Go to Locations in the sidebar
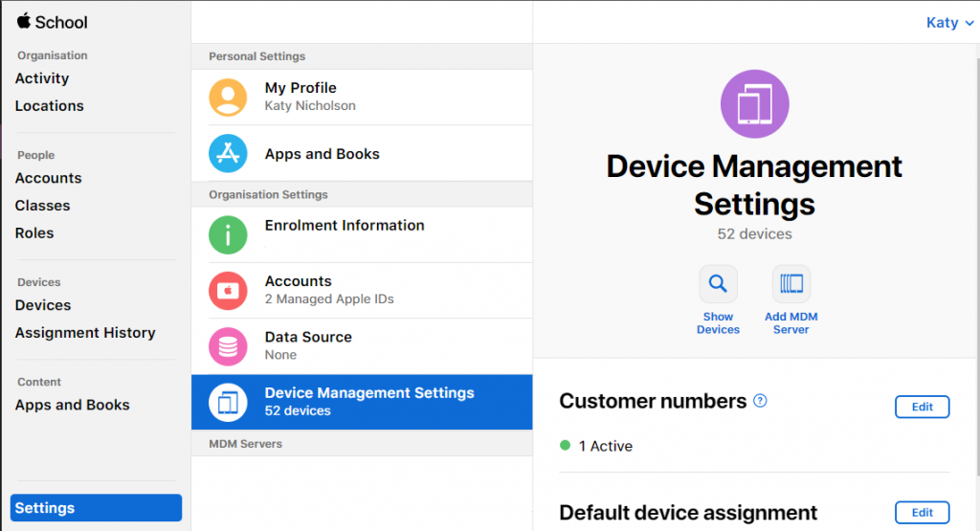Screen dimensions: 980x531 pos(50,106)
